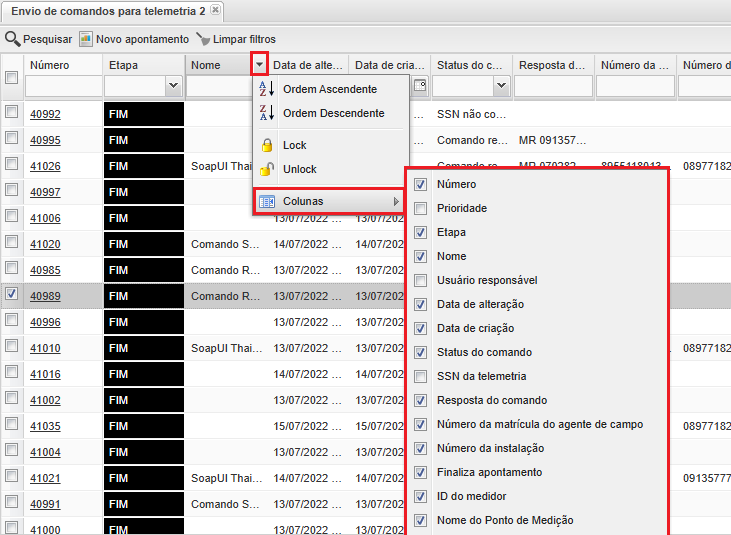Image resolution: width=731 pixels, height=535 pixels.
Task: Select all rows with header checkbox
Action: (12, 77)
